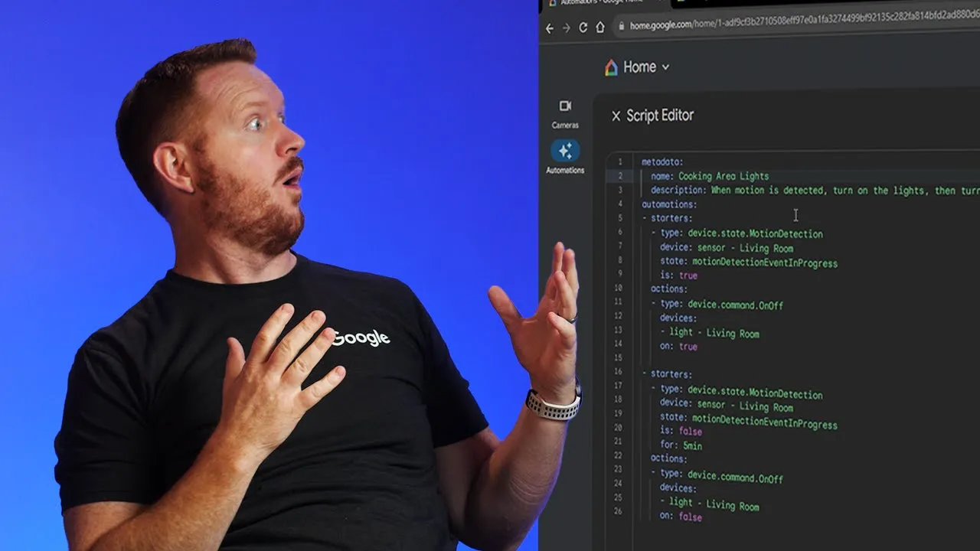Expand the Home dropdown chevron
Screen dimensions: 980x551
point(665,67)
